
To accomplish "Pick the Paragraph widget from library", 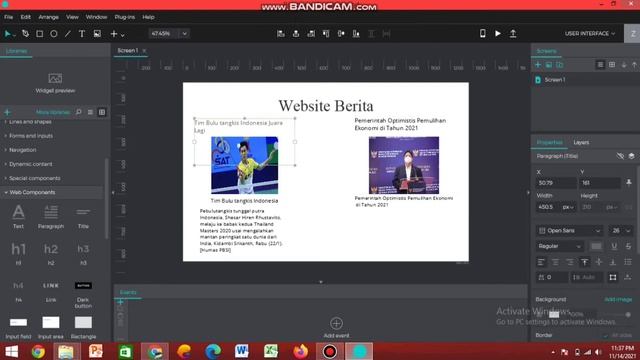I will click(51, 216).
